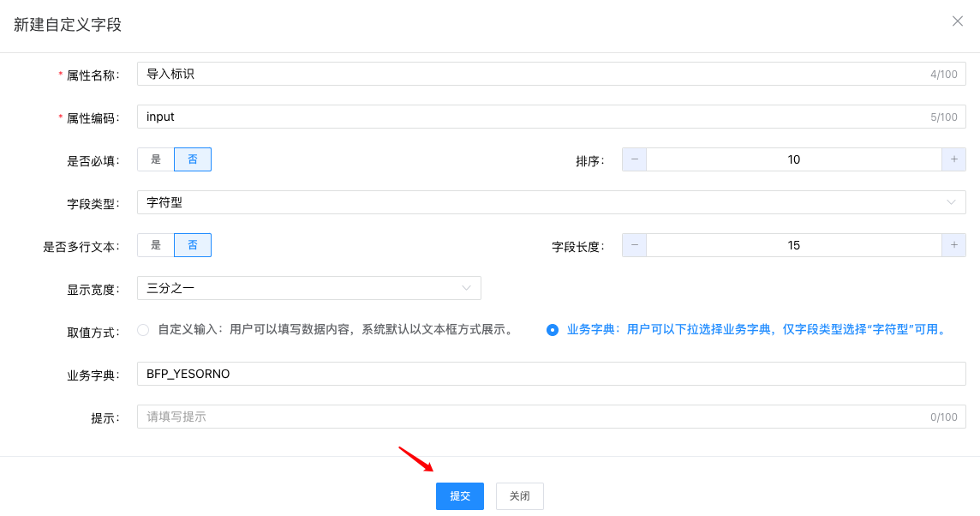
Task: Click the 关闭 button
Action: click(x=520, y=496)
